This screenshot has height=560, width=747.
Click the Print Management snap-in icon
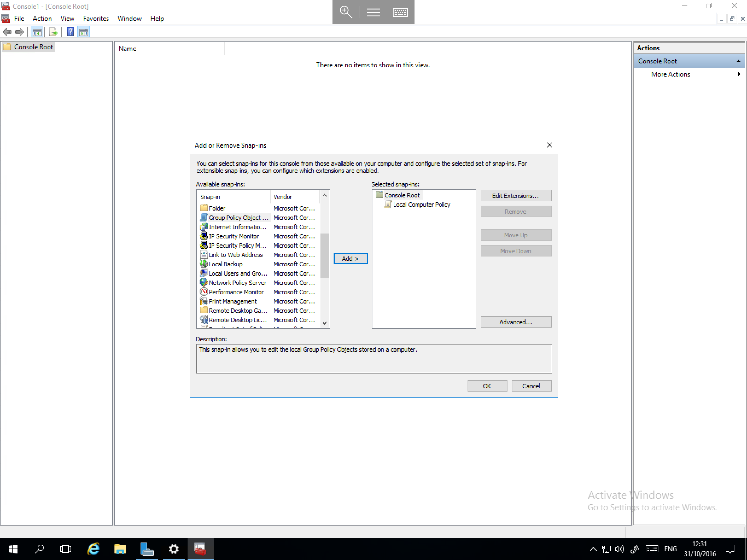click(203, 301)
